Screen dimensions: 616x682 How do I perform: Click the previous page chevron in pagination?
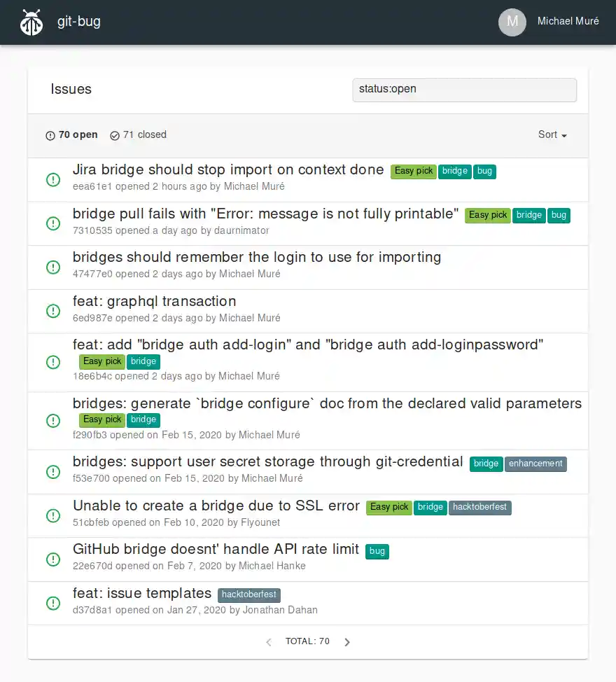tap(268, 641)
